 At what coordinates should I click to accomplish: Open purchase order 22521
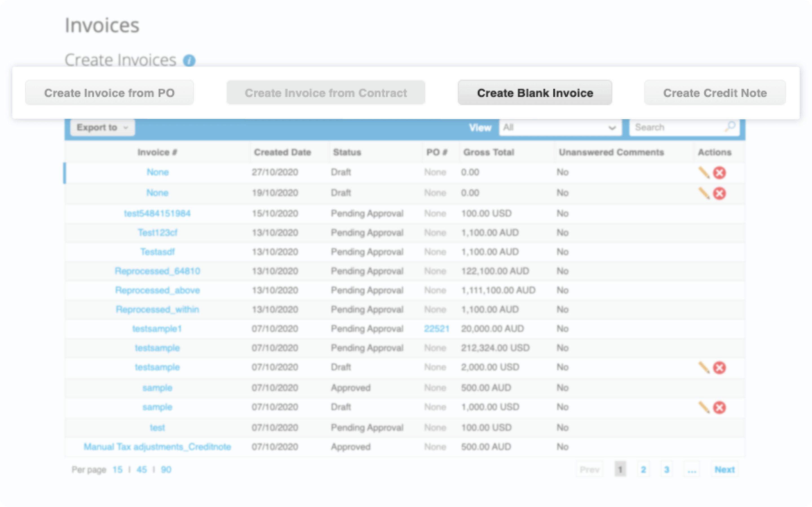(x=436, y=329)
